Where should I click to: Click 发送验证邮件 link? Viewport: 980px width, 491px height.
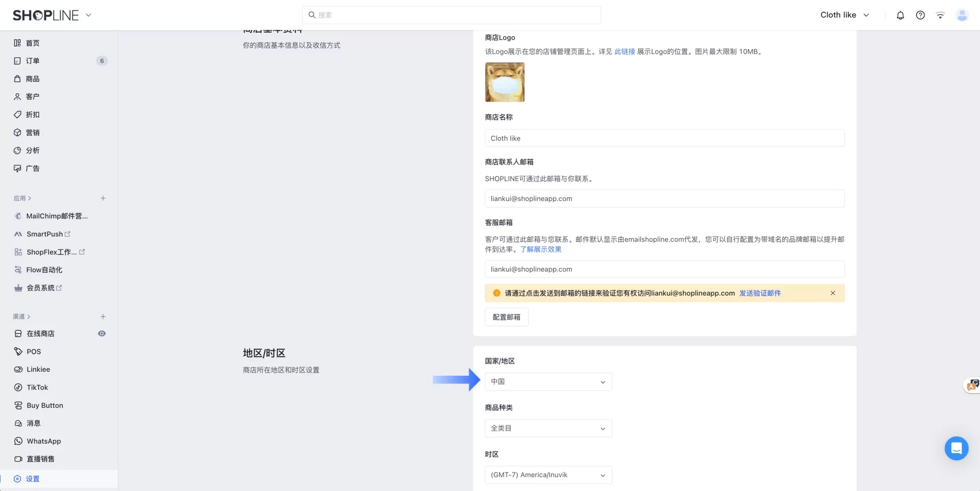(x=760, y=293)
